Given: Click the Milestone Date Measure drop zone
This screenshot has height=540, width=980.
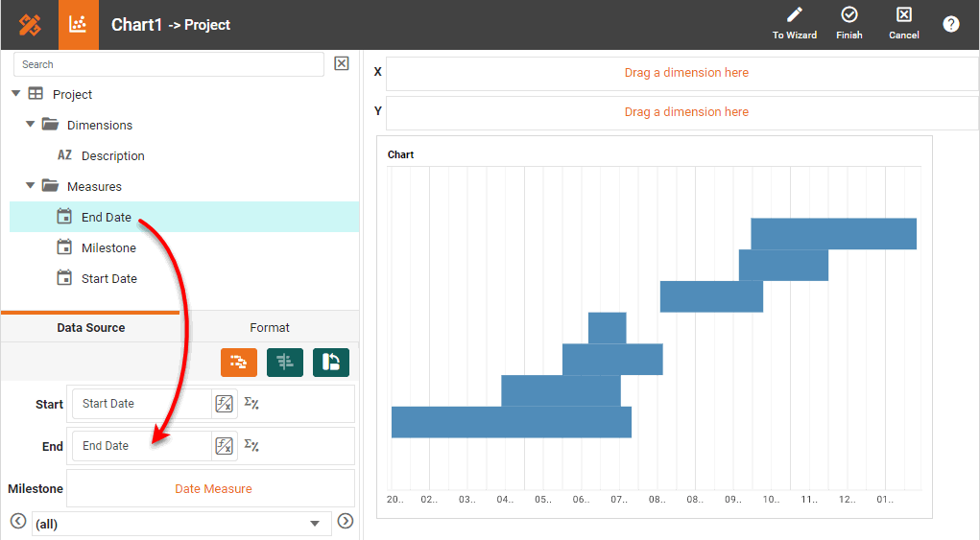Looking at the screenshot, I should (x=212, y=489).
